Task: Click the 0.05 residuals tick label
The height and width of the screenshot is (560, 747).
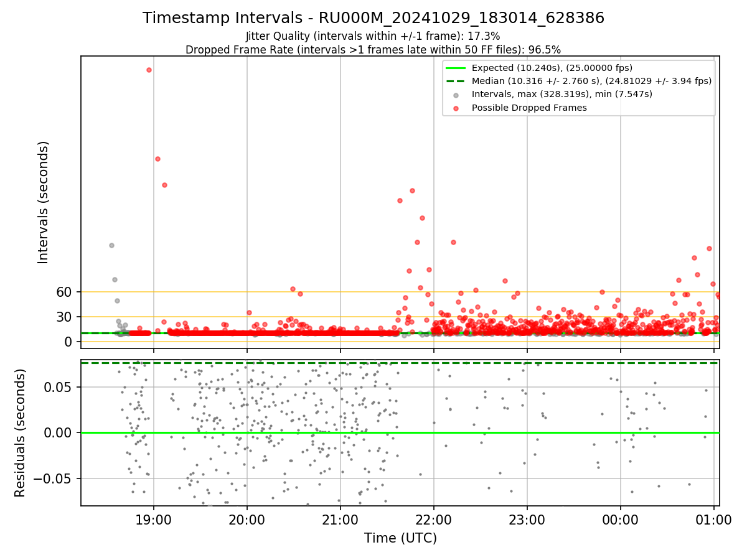Action: click(x=59, y=387)
